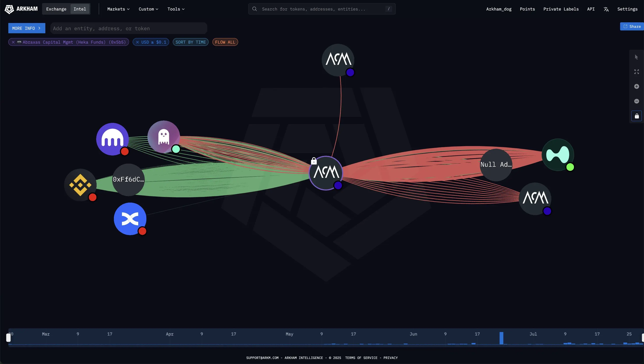The height and width of the screenshot is (364, 644).
Task: Open the API page
Action: [x=591, y=9]
